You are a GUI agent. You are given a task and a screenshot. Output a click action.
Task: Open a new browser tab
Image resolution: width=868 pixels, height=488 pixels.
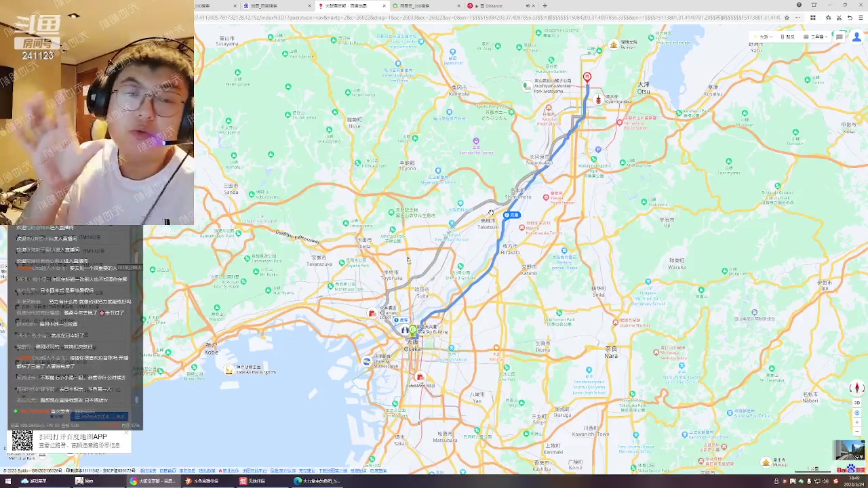pyautogui.click(x=545, y=5)
